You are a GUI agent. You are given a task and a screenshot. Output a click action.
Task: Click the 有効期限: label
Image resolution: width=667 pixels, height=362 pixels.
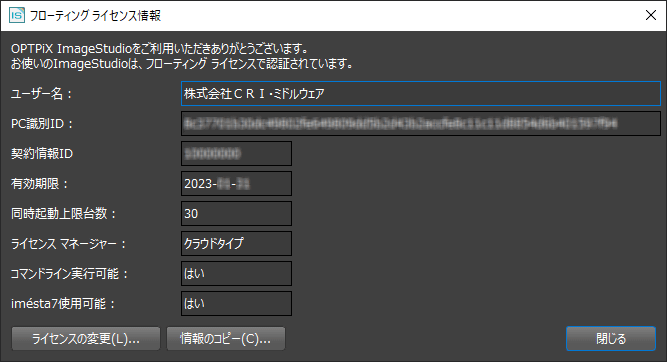tap(39, 184)
